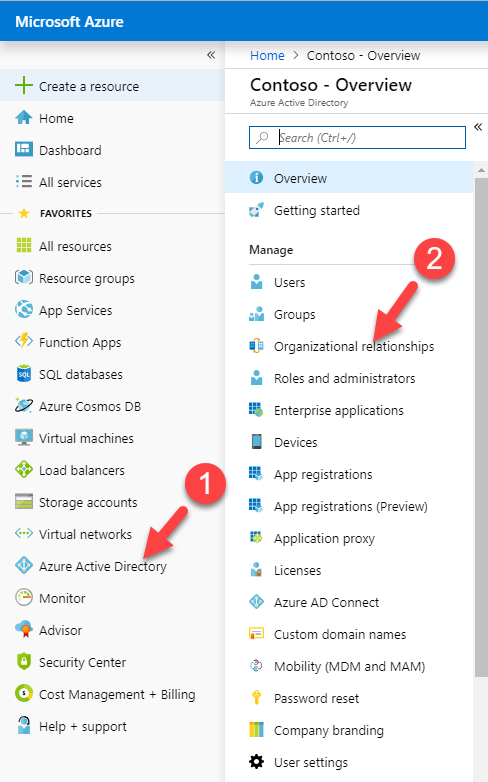Open the Security Center shield icon
This screenshot has height=782, width=488.
coord(24,661)
